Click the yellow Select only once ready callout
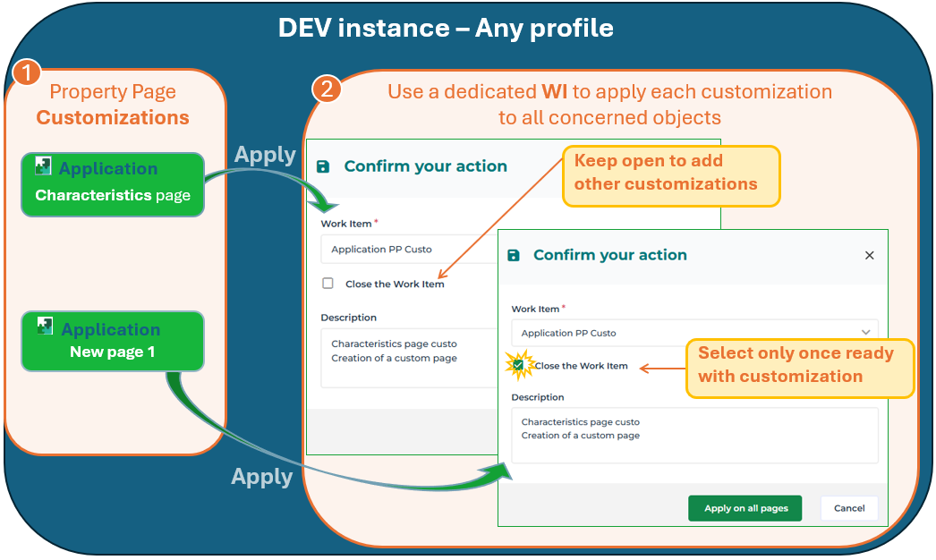This screenshot has width=936, height=560. pyautogui.click(x=799, y=365)
